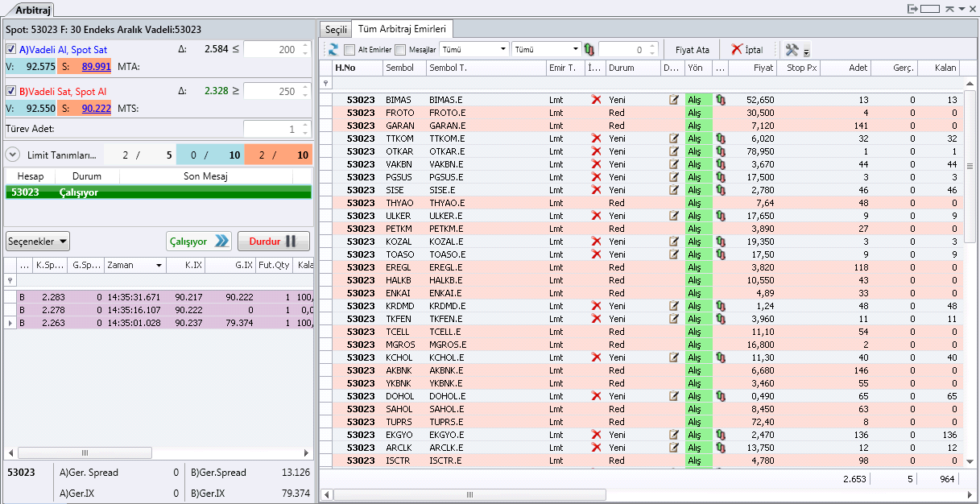Click the orders grid vertical scrollbar thumb

pyautogui.click(x=970, y=168)
